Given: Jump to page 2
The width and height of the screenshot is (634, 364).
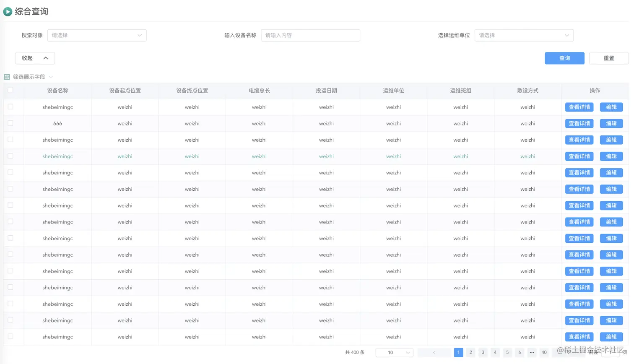Looking at the screenshot, I should click(x=471, y=352).
